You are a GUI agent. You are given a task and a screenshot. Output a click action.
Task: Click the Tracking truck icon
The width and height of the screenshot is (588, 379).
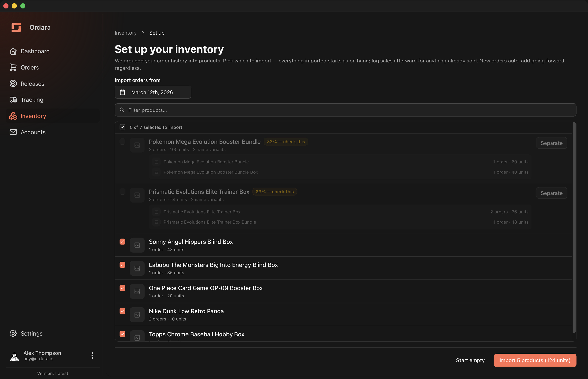pos(13,100)
